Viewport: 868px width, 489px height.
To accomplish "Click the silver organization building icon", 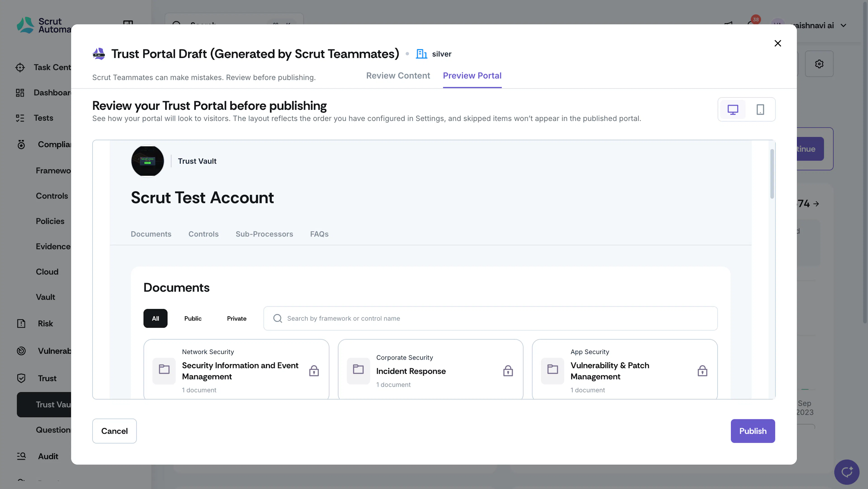I will pos(421,54).
